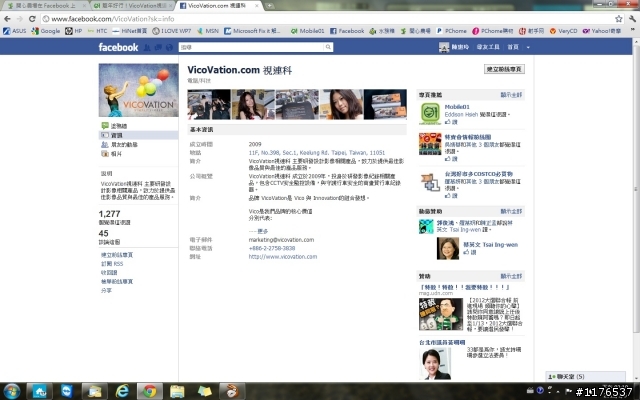640x400 pixels.
Task: Open the chat bar showing (5) online
Action: (x=586, y=376)
